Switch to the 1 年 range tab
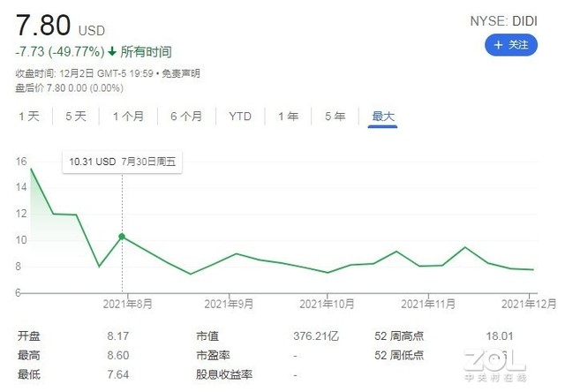The width and height of the screenshot is (565, 392). coord(289,116)
